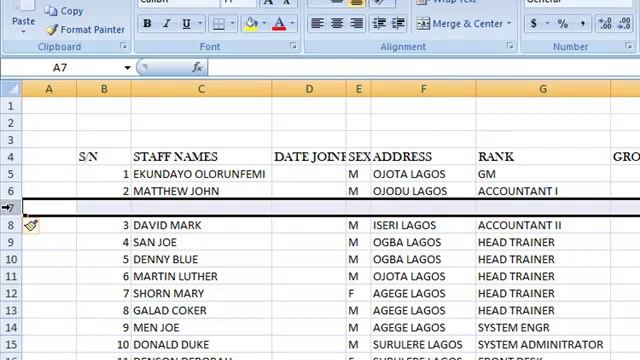
Task: Decrease the cell indent
Action: click(x=379, y=24)
